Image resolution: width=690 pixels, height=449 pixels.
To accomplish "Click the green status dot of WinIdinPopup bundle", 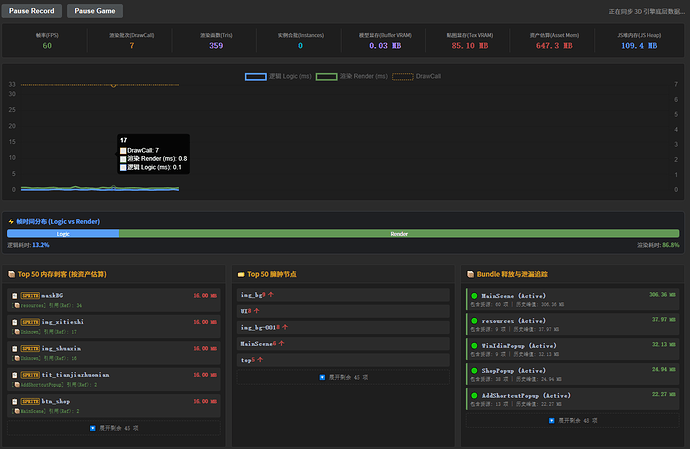I will 474,346.
